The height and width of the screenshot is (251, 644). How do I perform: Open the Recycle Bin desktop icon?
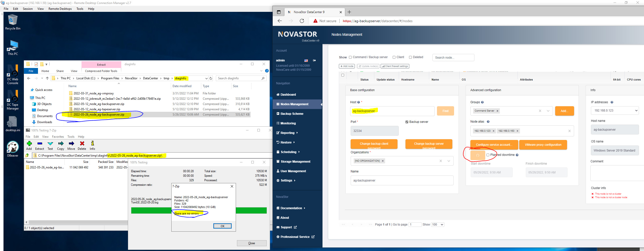tap(13, 22)
